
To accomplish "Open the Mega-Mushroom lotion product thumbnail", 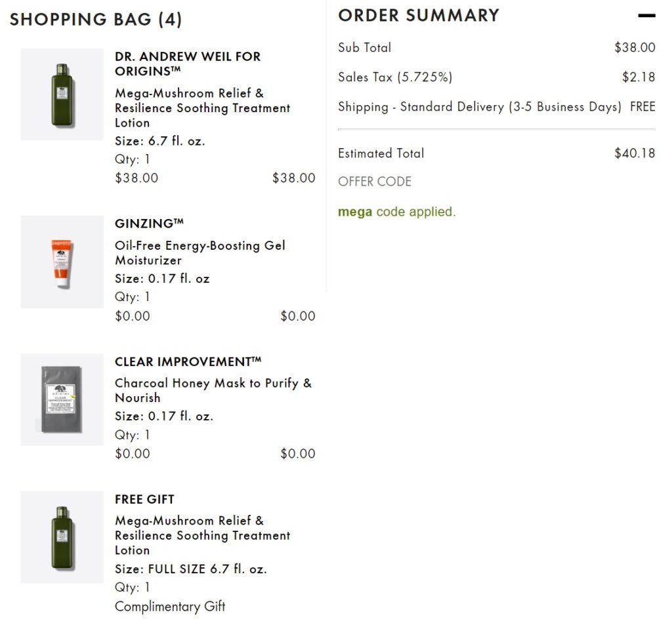I will point(62,94).
